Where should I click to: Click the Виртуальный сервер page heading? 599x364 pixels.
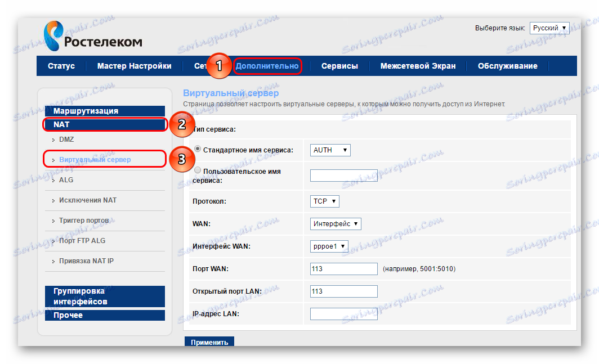tap(231, 93)
